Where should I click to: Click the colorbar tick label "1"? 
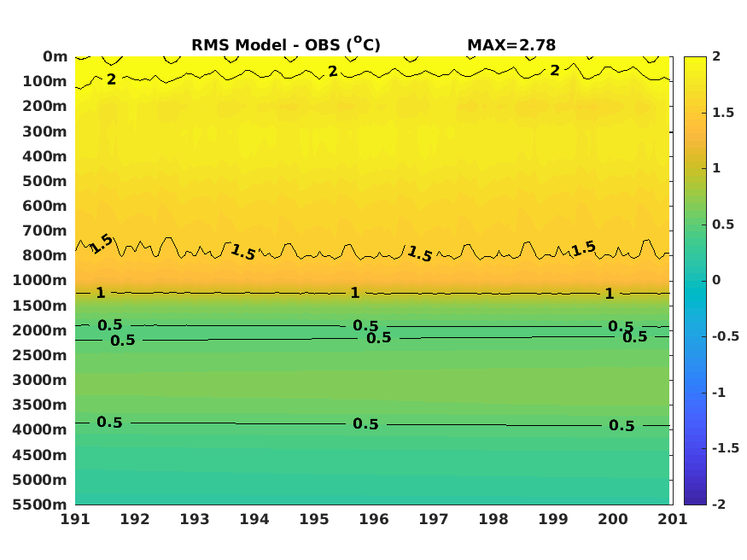(716, 168)
